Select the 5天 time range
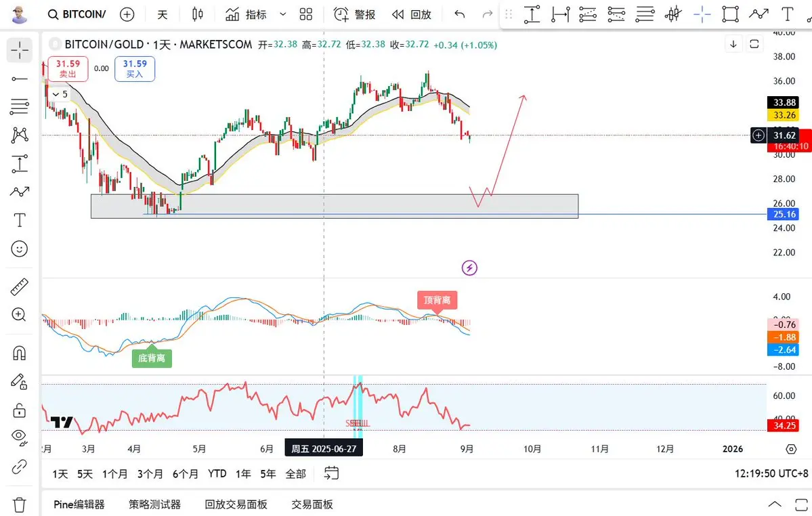812x516 pixels. [85, 473]
